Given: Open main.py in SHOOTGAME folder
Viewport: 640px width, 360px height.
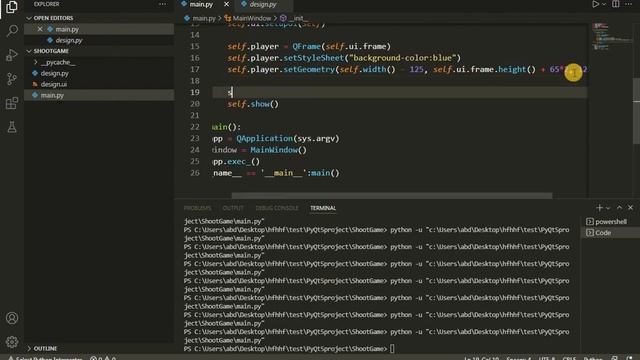Looking at the screenshot, I should pos(99,95).
